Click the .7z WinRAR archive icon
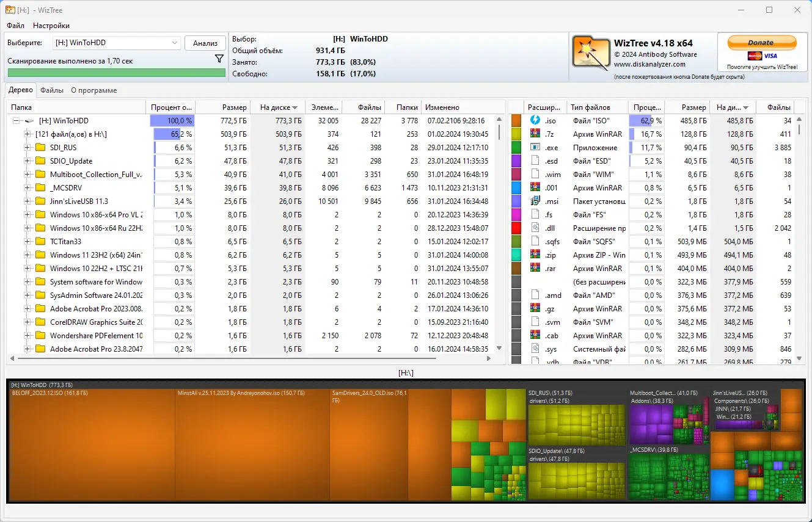 [x=535, y=134]
